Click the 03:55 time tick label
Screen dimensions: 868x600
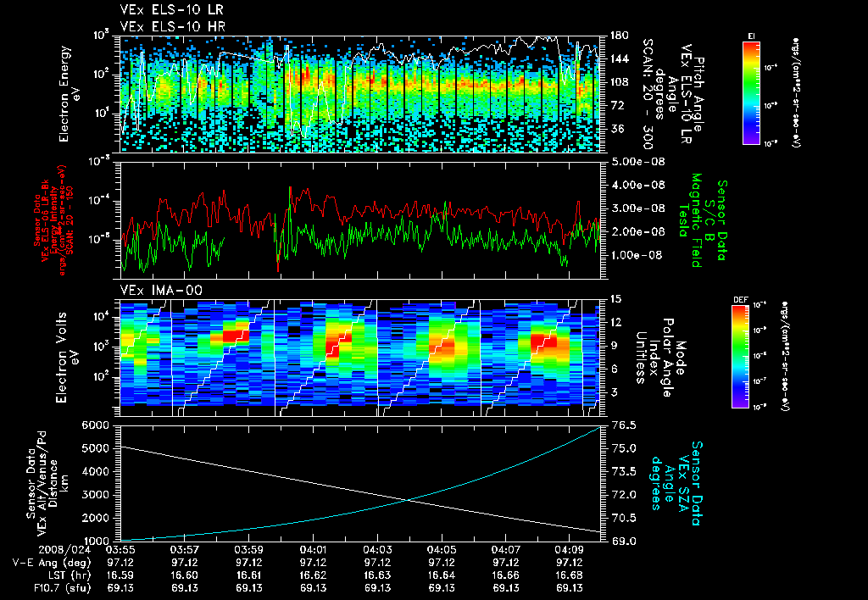coord(120,550)
